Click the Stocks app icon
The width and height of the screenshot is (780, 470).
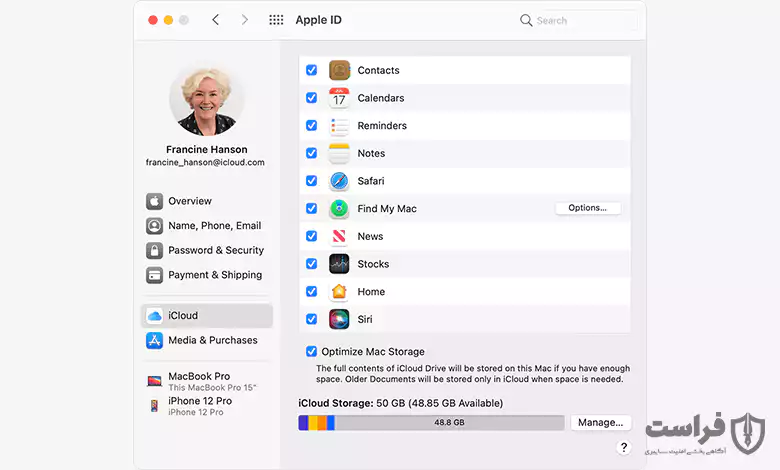(x=339, y=264)
